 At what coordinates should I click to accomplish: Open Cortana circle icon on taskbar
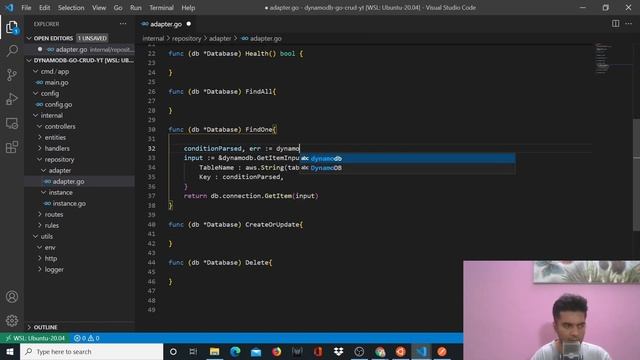(173, 351)
